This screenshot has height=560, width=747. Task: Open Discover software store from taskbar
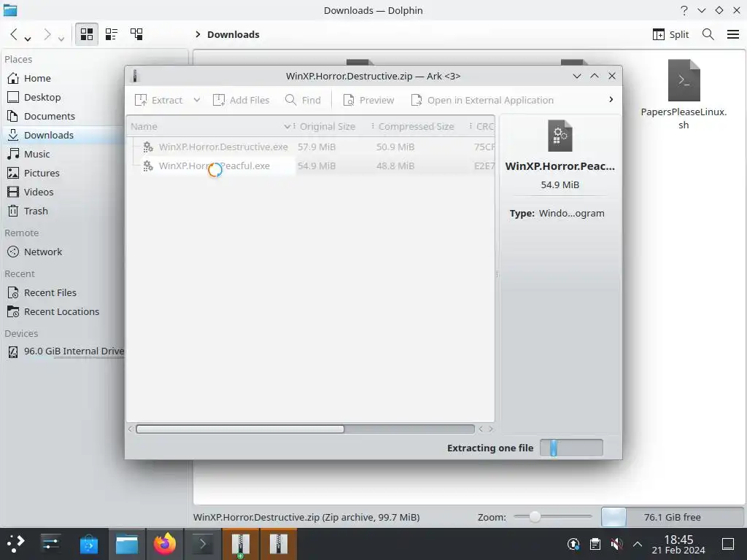click(x=89, y=544)
